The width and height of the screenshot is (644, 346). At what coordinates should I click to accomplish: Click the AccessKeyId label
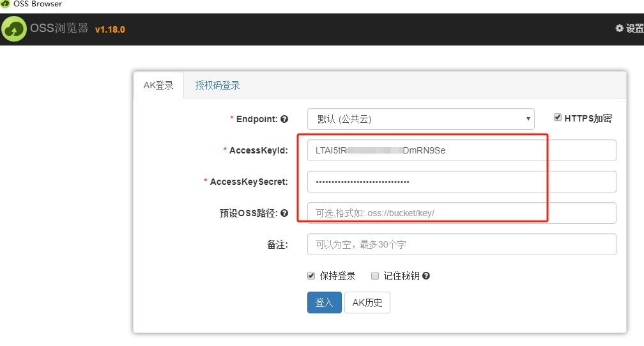coord(258,150)
